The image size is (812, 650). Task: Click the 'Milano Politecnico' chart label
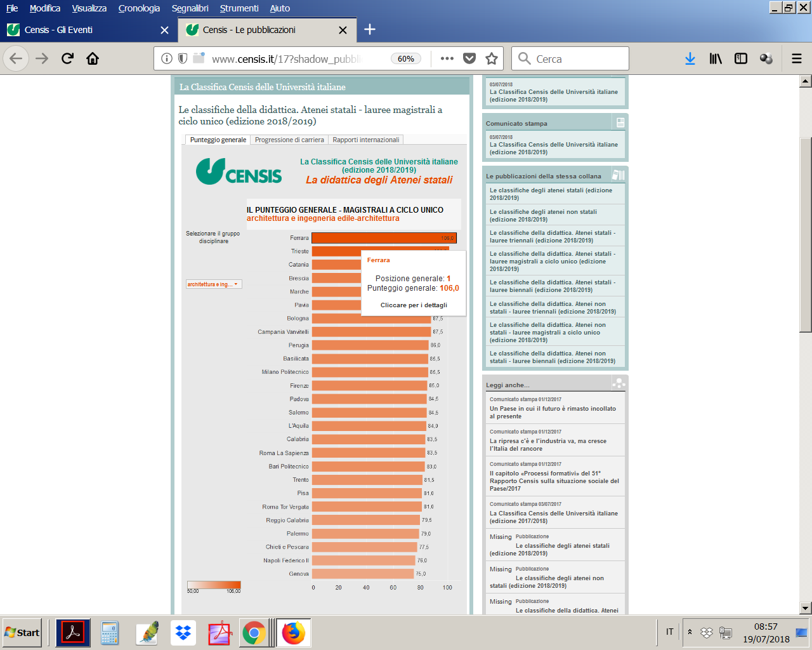pos(285,372)
